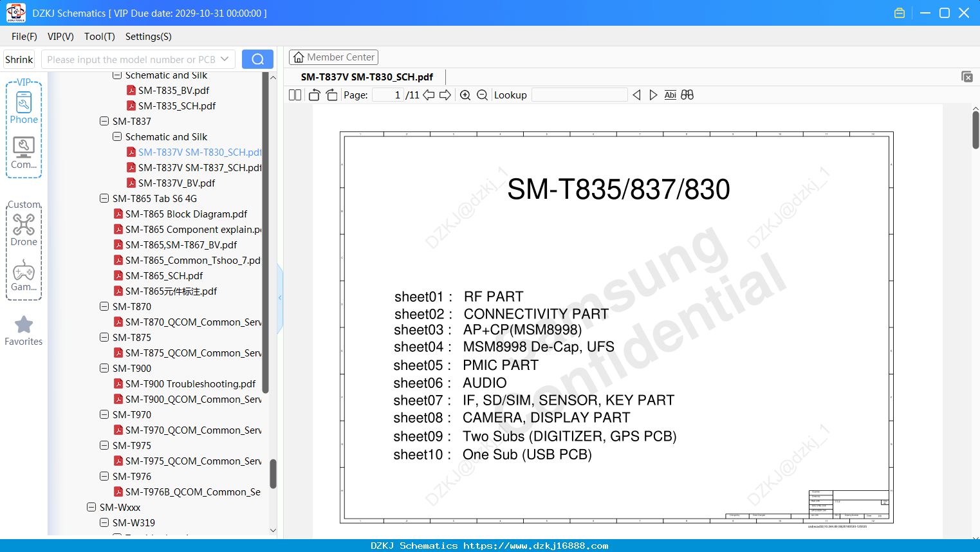Image resolution: width=980 pixels, height=552 pixels.
Task: Find next lookup match
Action: pos(653,95)
